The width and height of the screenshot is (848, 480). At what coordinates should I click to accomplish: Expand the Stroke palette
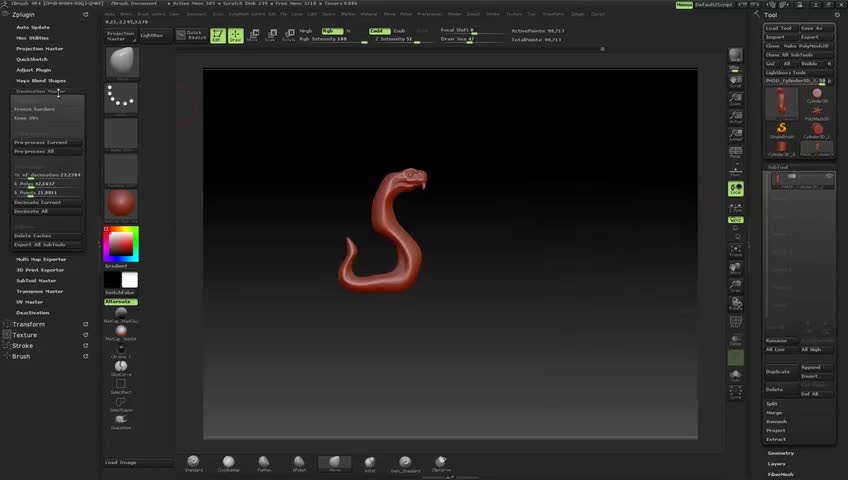coord(23,346)
